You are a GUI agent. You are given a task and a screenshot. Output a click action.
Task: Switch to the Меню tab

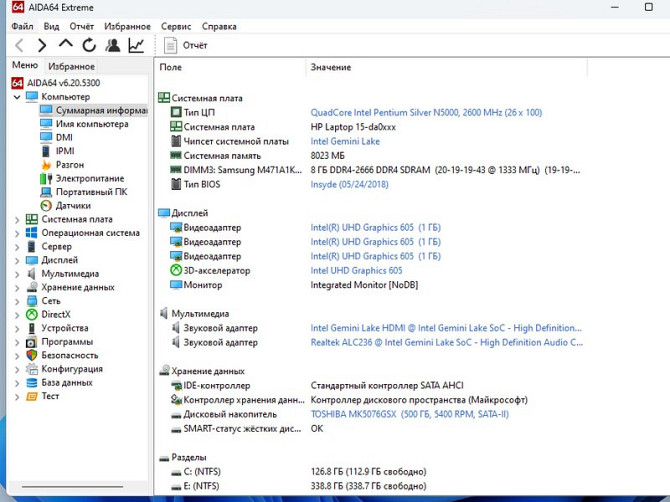click(x=25, y=65)
